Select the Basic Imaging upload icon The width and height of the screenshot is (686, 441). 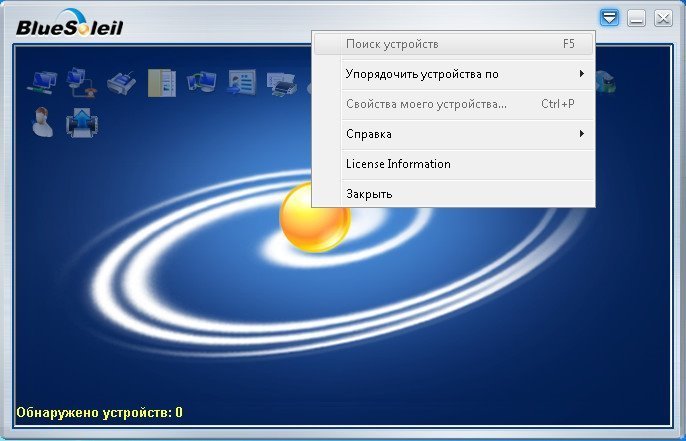(82, 123)
